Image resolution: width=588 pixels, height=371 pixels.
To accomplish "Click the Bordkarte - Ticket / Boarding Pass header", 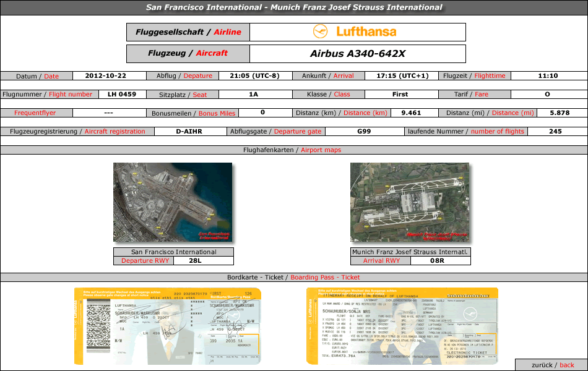I will pos(293,277).
